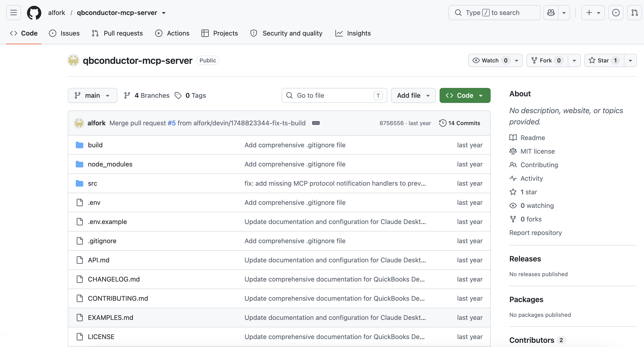Open the API.md file name
The width and height of the screenshot is (644, 347).
point(99,260)
